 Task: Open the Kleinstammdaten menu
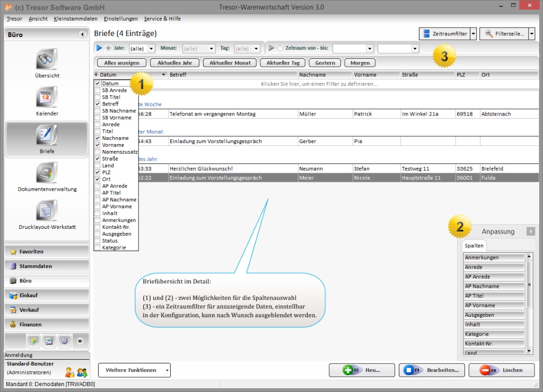(x=76, y=19)
